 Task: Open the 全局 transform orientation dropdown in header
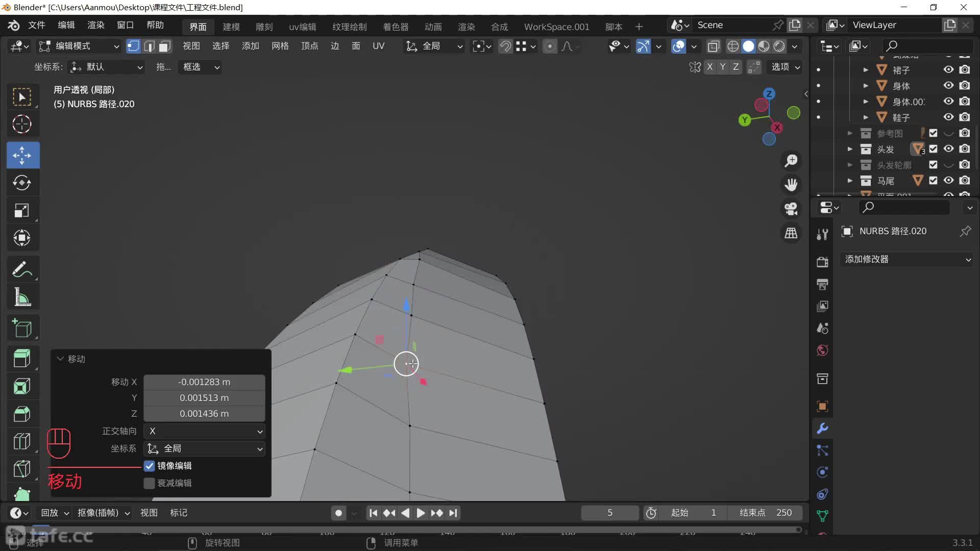[x=434, y=46]
